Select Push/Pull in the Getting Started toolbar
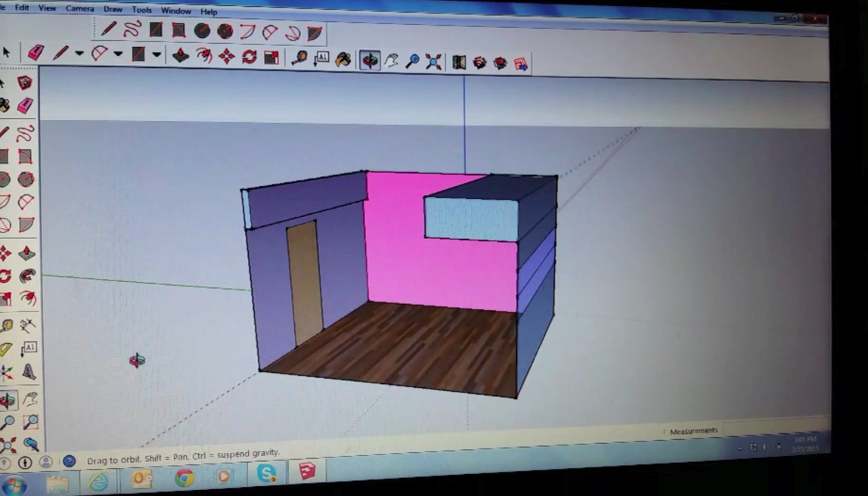 tap(181, 55)
